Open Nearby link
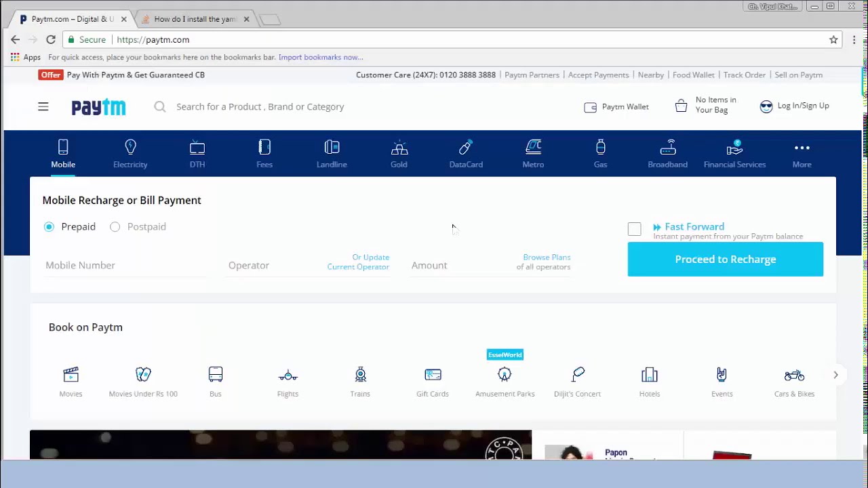868x488 pixels. [651, 75]
